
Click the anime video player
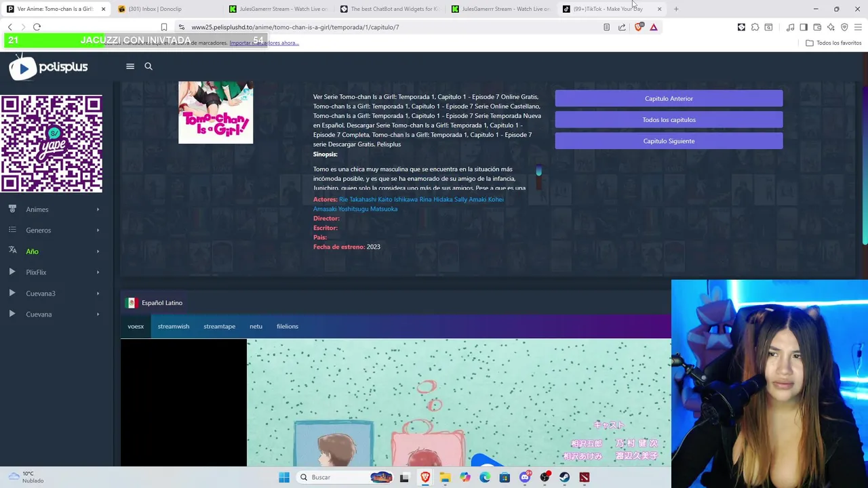[396, 403]
